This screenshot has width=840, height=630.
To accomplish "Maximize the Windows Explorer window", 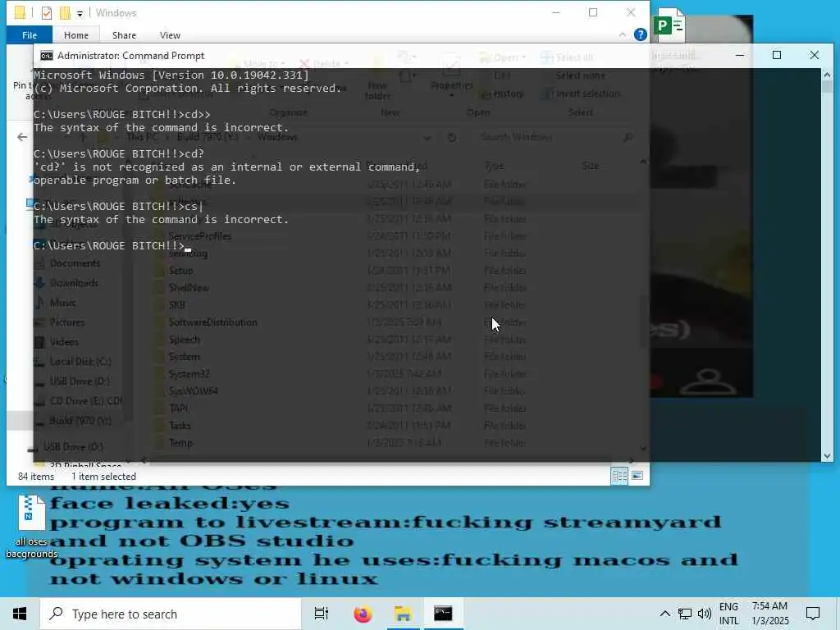I will pos(593,13).
